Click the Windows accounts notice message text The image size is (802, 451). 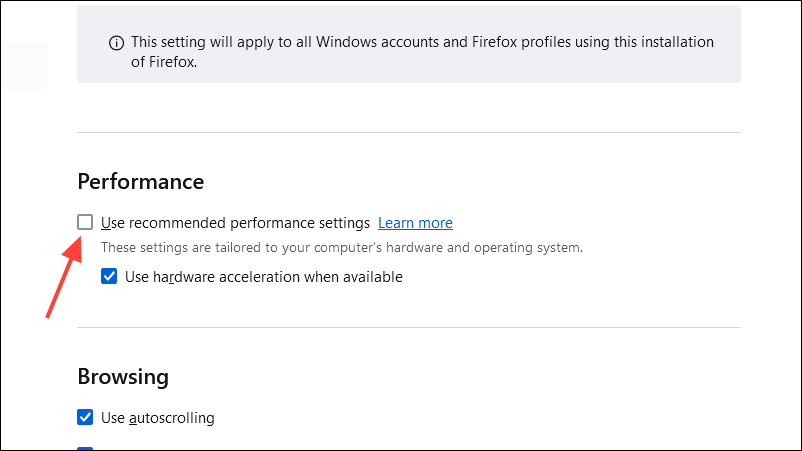(x=420, y=43)
